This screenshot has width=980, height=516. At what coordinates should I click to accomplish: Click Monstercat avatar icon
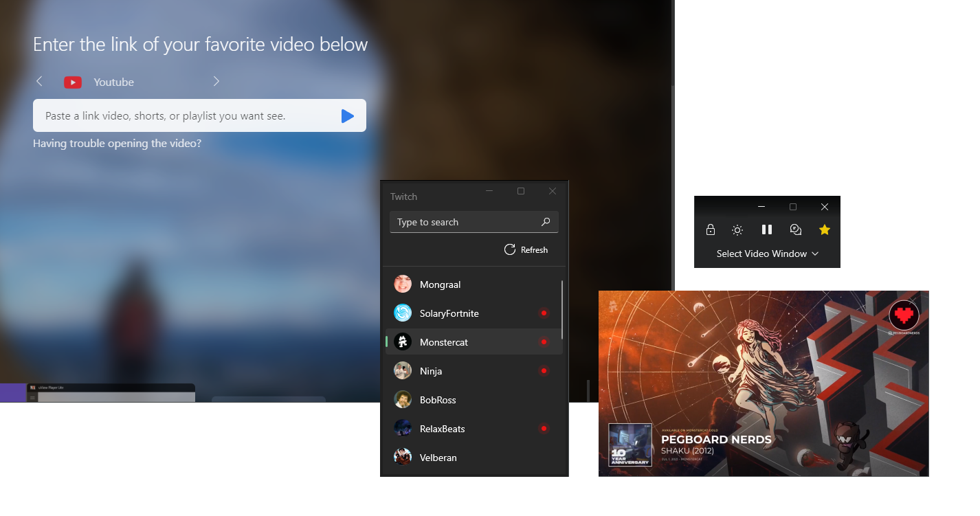[403, 342]
